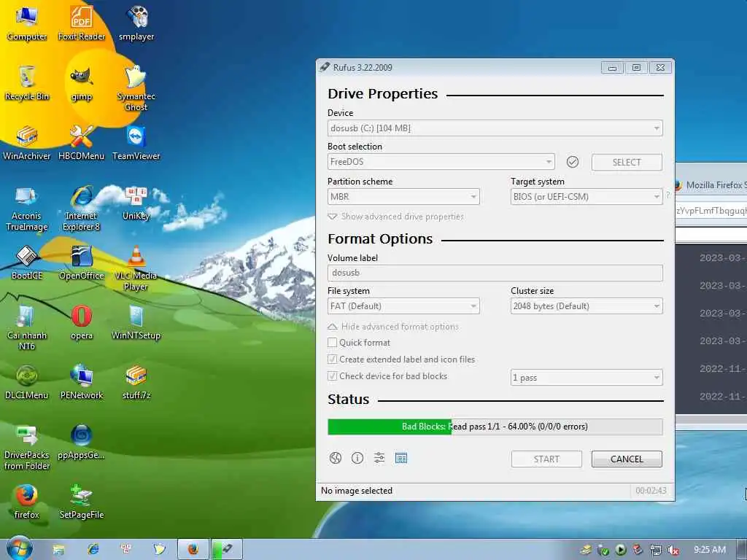Launch UniKey from the desktop
Image resolution: width=747 pixels, height=560 pixels.
coord(136,203)
